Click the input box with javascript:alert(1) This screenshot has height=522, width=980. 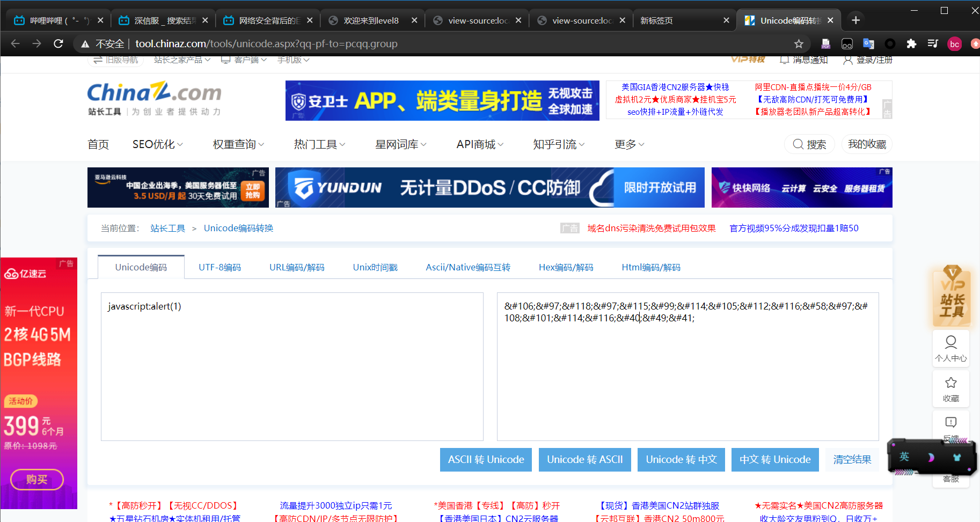pos(292,366)
